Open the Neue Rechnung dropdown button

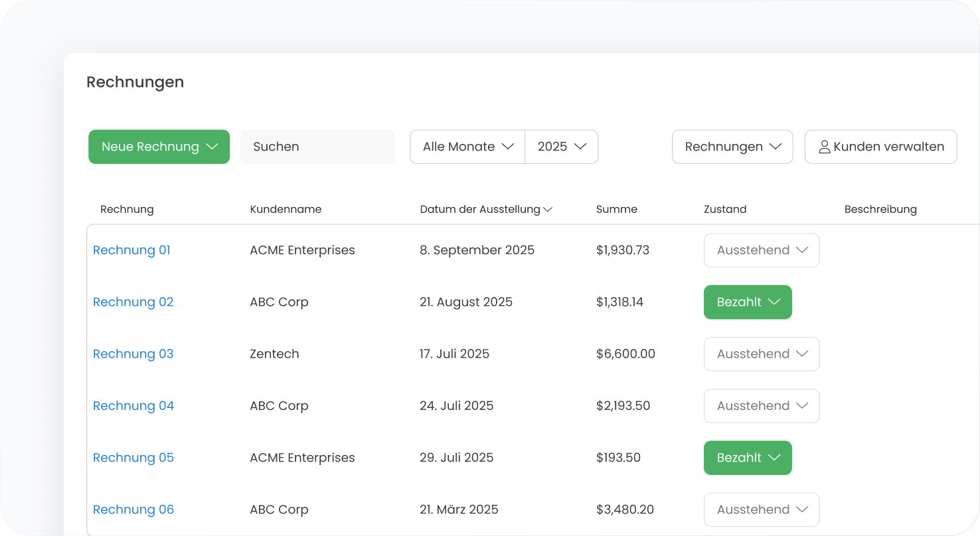[159, 147]
